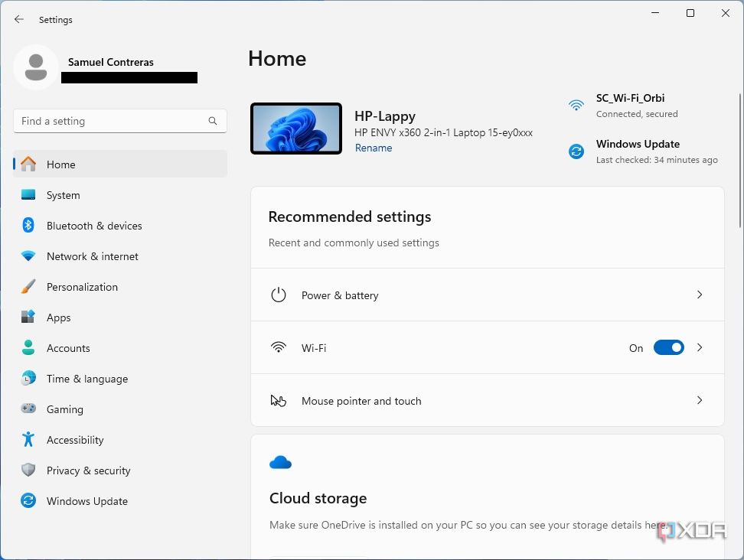Screen dimensions: 744x560
Task: Open the SC_Wi-Fi_Orbi network status
Action: pyautogui.click(x=623, y=106)
